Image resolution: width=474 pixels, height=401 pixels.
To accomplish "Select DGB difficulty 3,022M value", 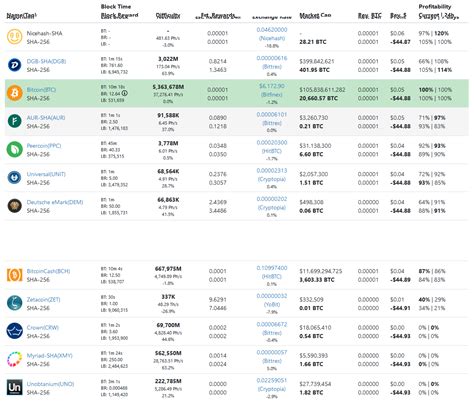I will [x=168, y=59].
